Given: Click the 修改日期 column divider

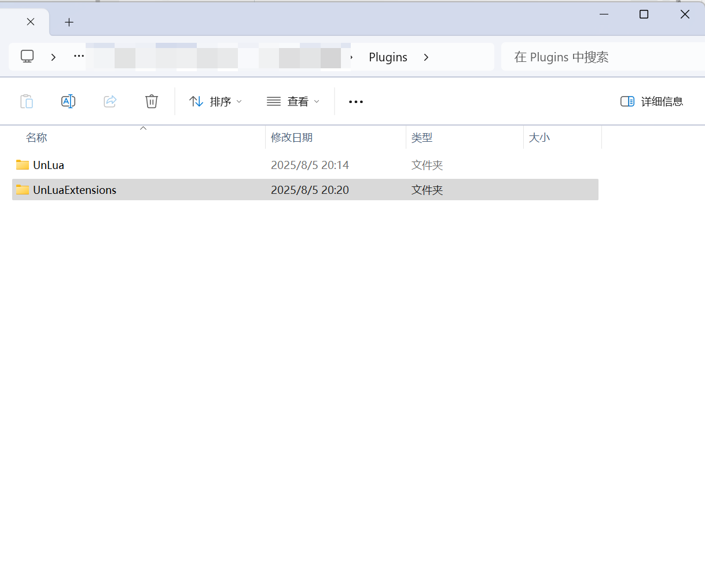Looking at the screenshot, I should tap(405, 137).
